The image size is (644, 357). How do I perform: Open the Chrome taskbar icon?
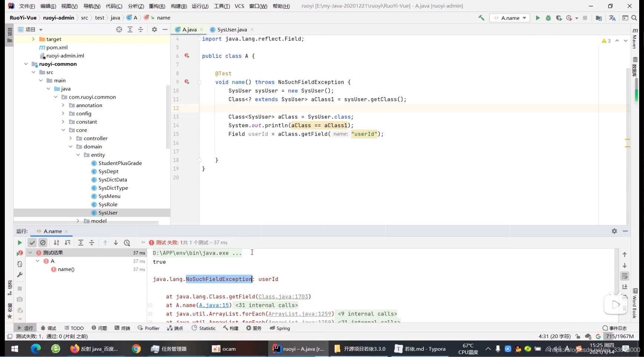point(136,349)
